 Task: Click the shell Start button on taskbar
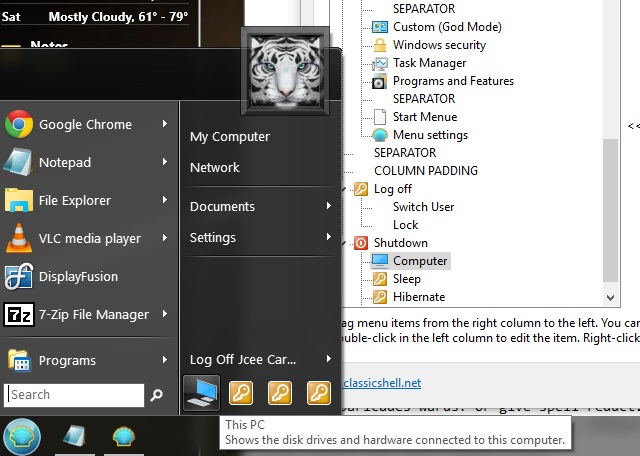[x=22, y=437]
